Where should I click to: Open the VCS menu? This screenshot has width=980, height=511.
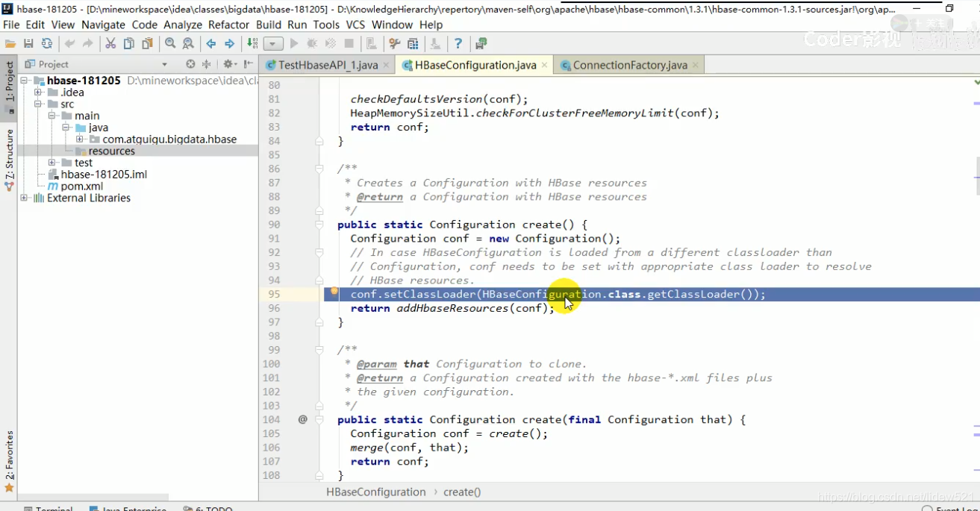[356, 25]
